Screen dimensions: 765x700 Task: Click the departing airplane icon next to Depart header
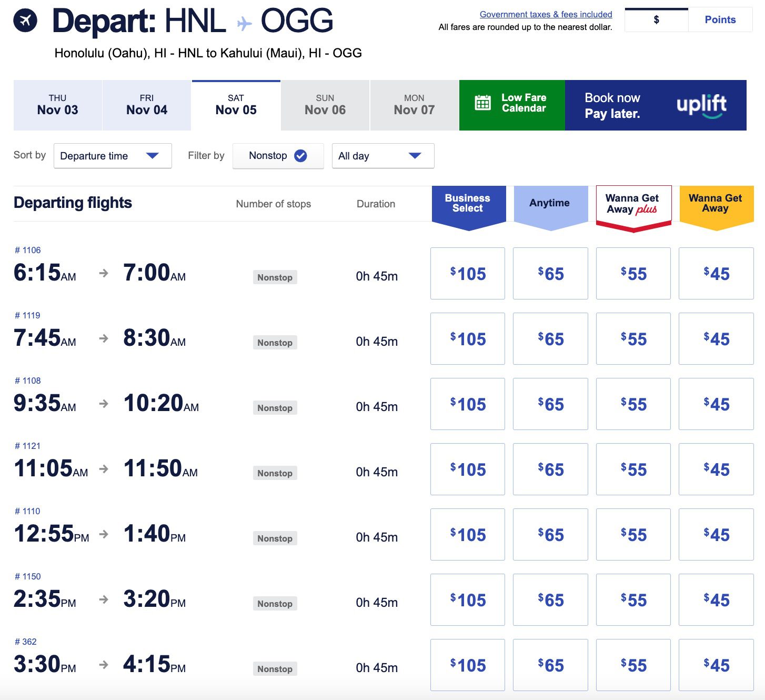point(25,21)
